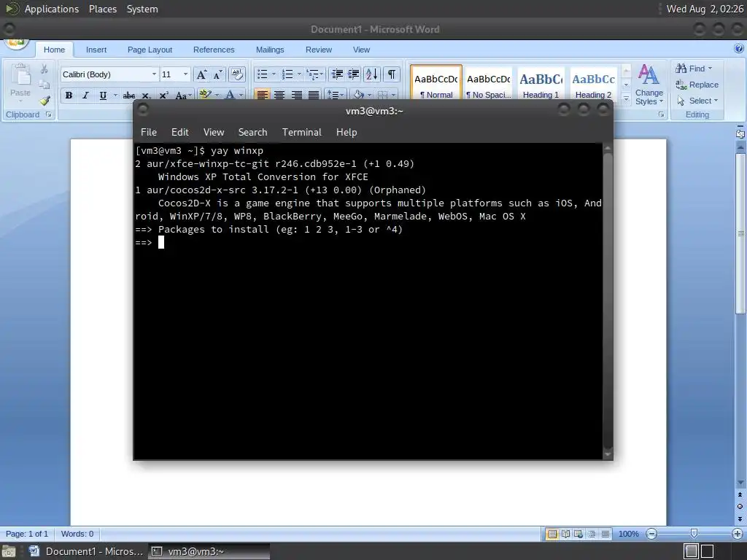Click the Shading paint bucket icon
747x560 pixels.
click(358, 95)
